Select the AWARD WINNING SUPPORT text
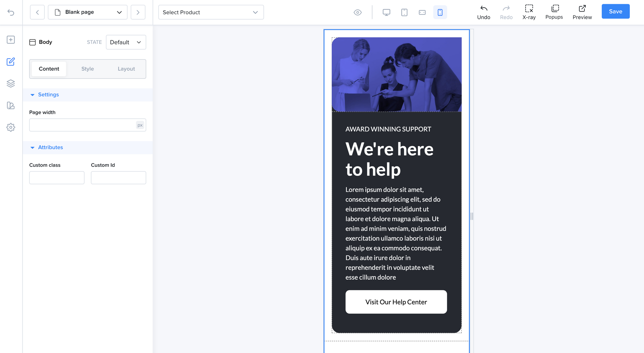 tap(388, 129)
